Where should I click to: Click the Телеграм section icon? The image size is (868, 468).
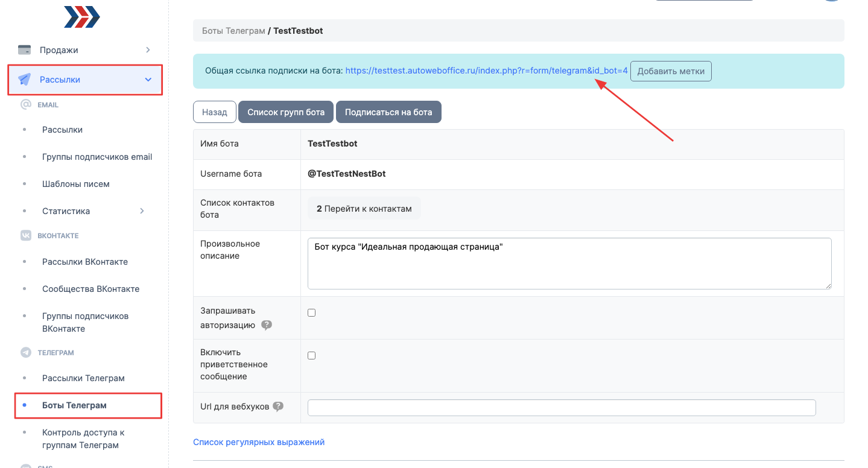pos(26,352)
